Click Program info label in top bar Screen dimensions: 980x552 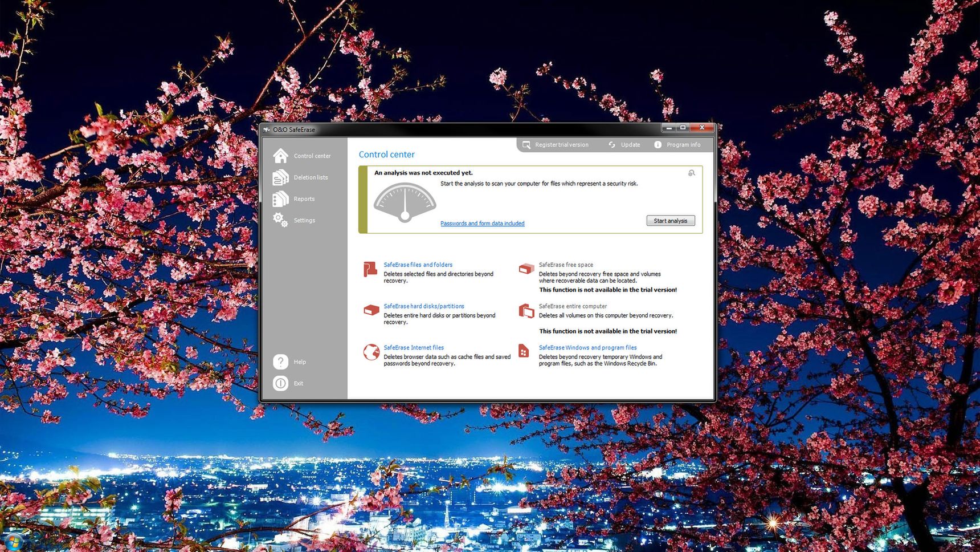coord(684,145)
